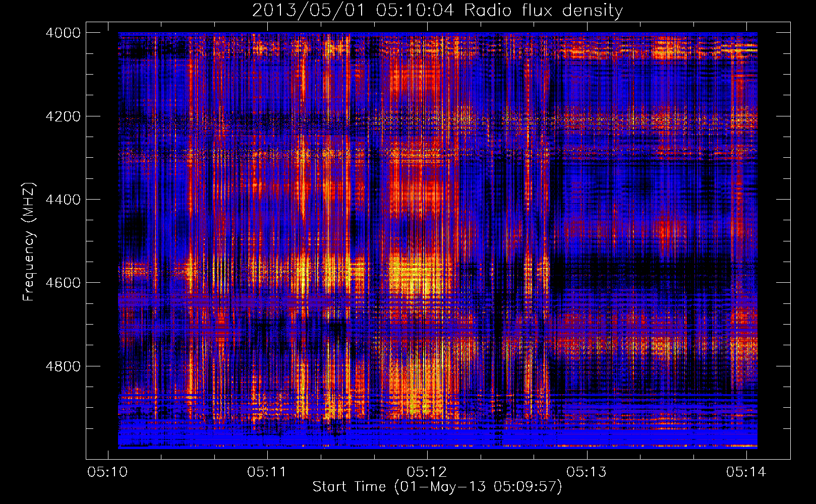Click the 4000 frequency tick label
Image resolution: width=816 pixels, height=504 pixels.
click(63, 33)
